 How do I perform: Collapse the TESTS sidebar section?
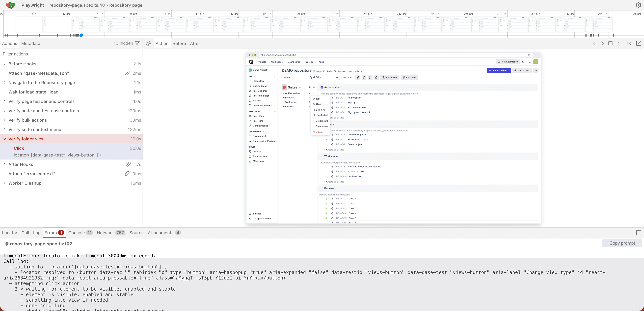tap(275, 77)
